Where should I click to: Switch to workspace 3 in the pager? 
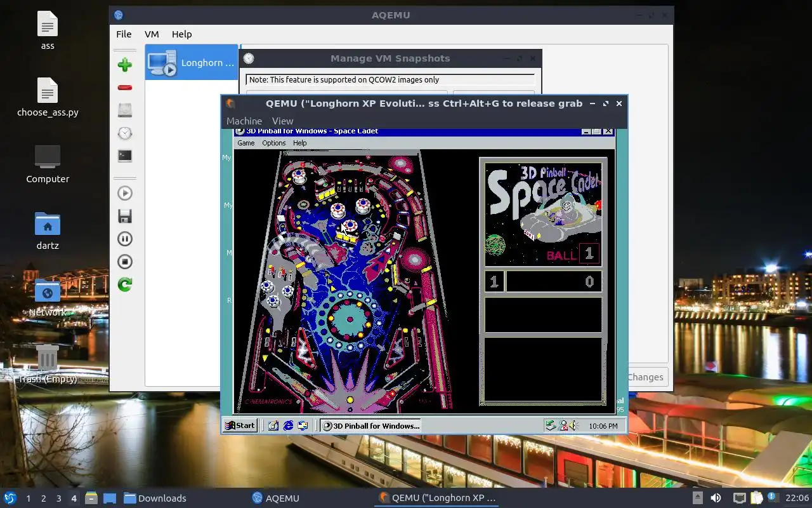(x=58, y=498)
